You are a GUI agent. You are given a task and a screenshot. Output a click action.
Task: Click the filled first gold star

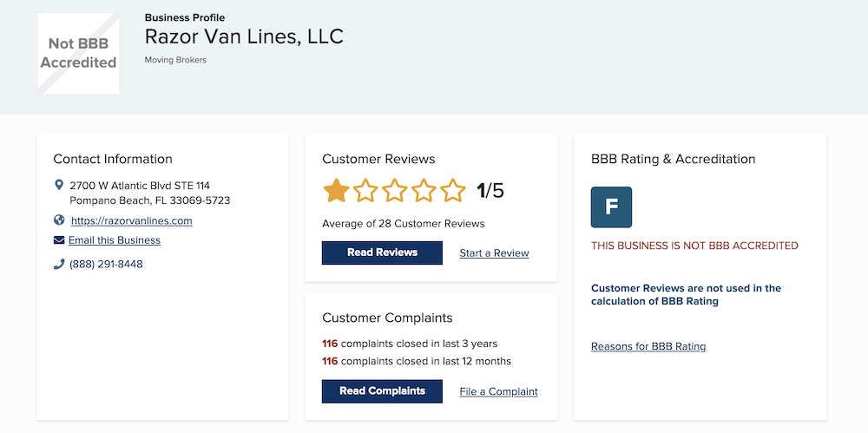pyautogui.click(x=336, y=190)
